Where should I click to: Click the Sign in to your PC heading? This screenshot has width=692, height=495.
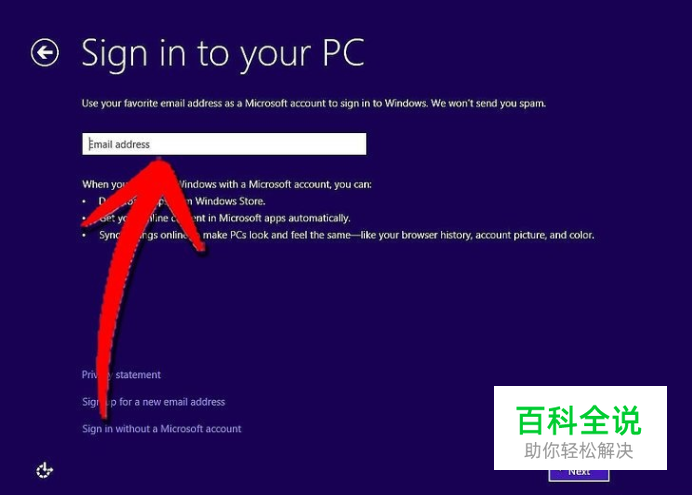pyautogui.click(x=223, y=54)
